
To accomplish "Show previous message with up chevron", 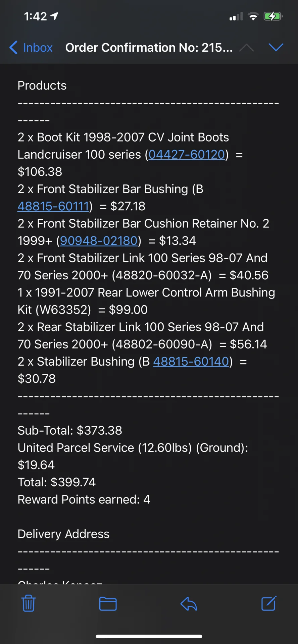I will (247, 48).
